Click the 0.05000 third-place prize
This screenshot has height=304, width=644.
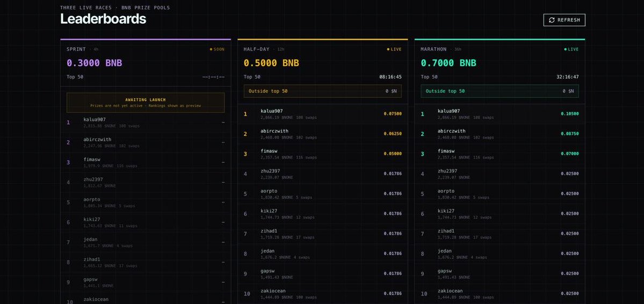[x=393, y=154]
